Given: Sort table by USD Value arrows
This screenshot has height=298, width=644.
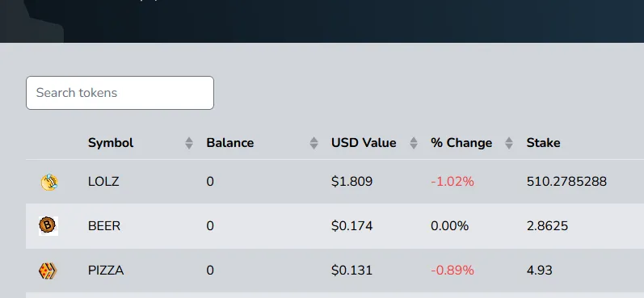Looking at the screenshot, I should point(414,143).
